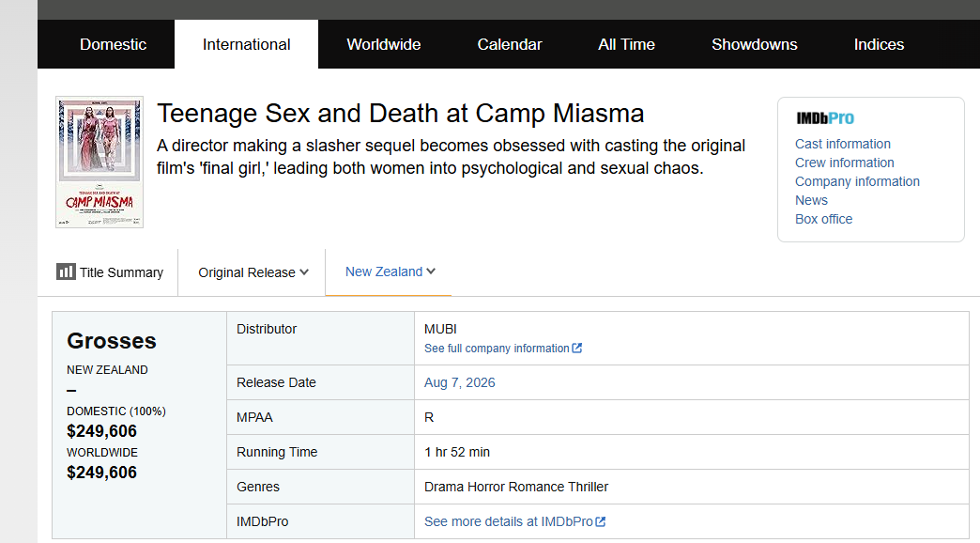Click external link icon after IMDbPro details
The width and height of the screenshot is (980, 543).
[601, 521]
